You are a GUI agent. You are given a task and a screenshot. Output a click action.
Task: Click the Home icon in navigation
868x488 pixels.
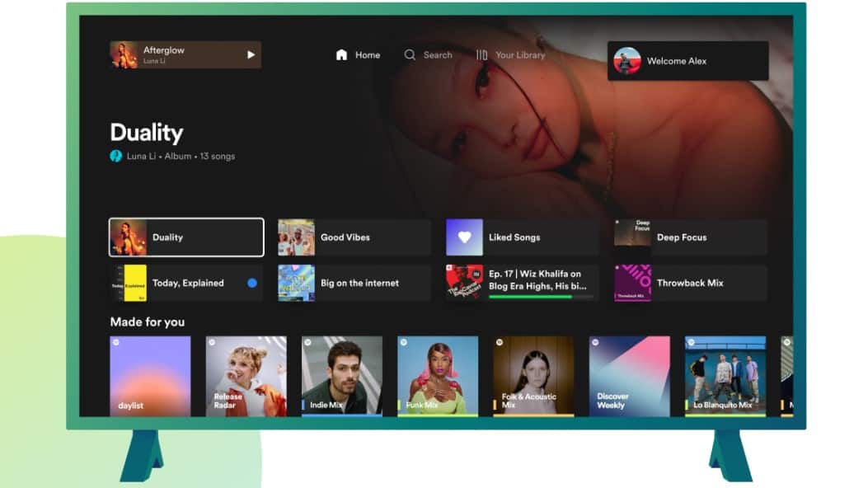tap(341, 55)
